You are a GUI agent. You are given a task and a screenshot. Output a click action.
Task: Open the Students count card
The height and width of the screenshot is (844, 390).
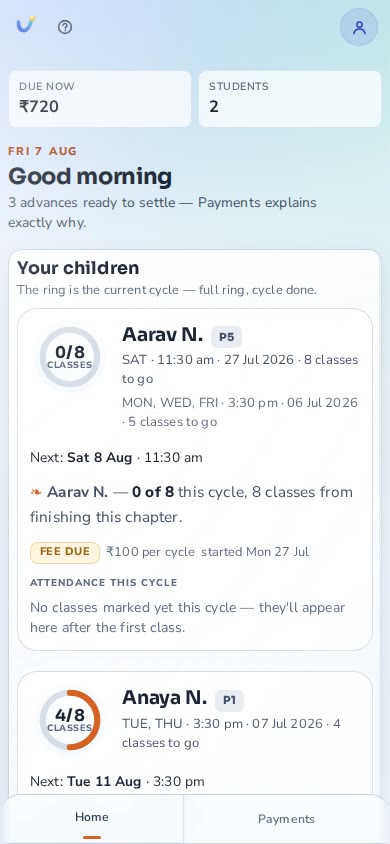pos(290,99)
